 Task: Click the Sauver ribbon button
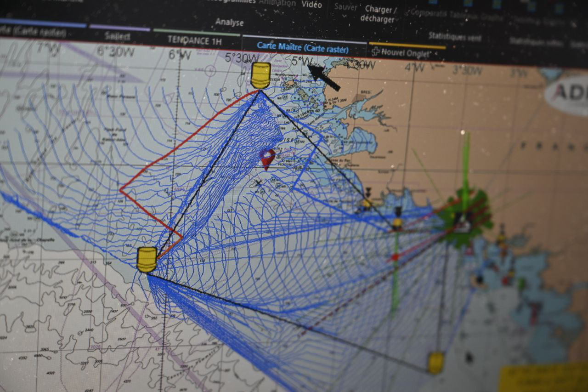345,7
